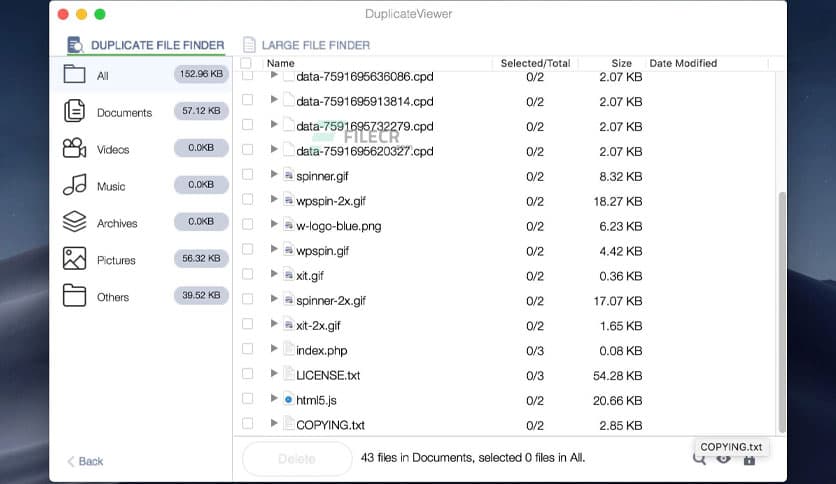836x484 pixels.
Task: Check the box for spinner.gif
Action: 247,174
